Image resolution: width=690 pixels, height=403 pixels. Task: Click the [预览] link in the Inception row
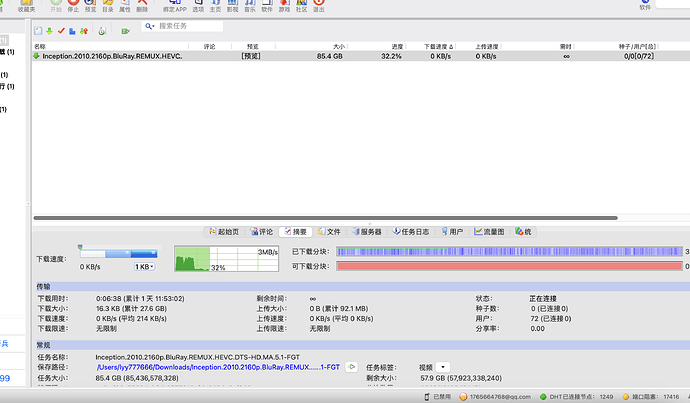251,56
